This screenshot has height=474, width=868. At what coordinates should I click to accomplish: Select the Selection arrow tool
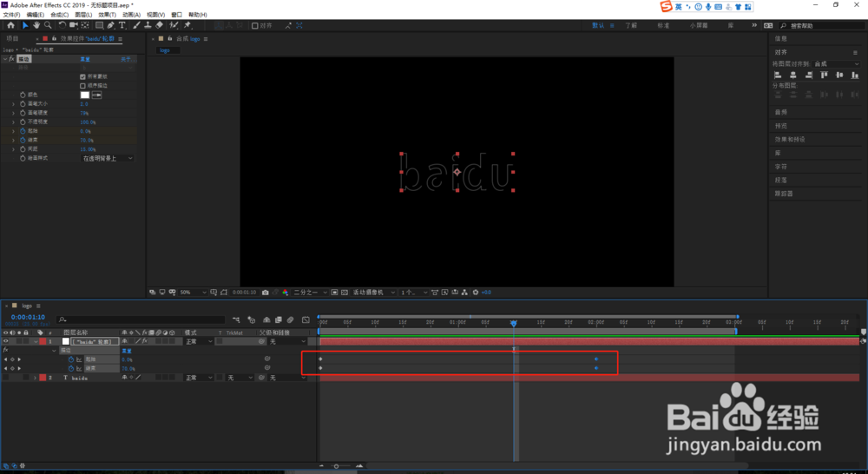[x=25, y=25]
